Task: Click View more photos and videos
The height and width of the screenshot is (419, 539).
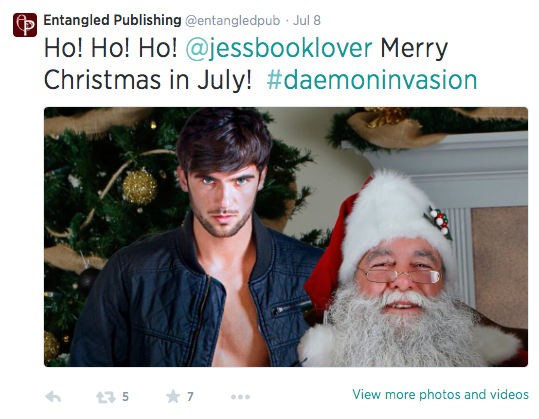Action: click(440, 395)
